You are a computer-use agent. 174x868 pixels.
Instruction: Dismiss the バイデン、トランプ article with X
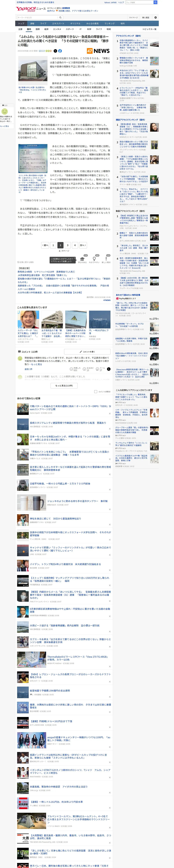[109, 570]
